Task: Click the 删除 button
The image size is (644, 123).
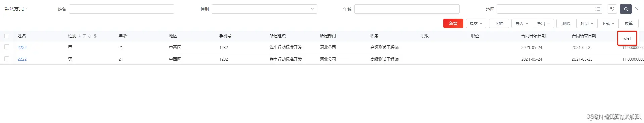Action: (566, 23)
